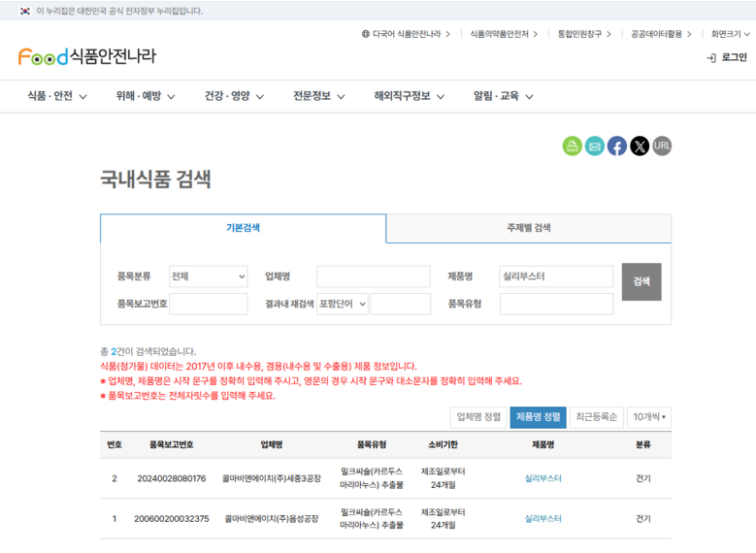Expand the 포함단어 dropdown

click(343, 304)
